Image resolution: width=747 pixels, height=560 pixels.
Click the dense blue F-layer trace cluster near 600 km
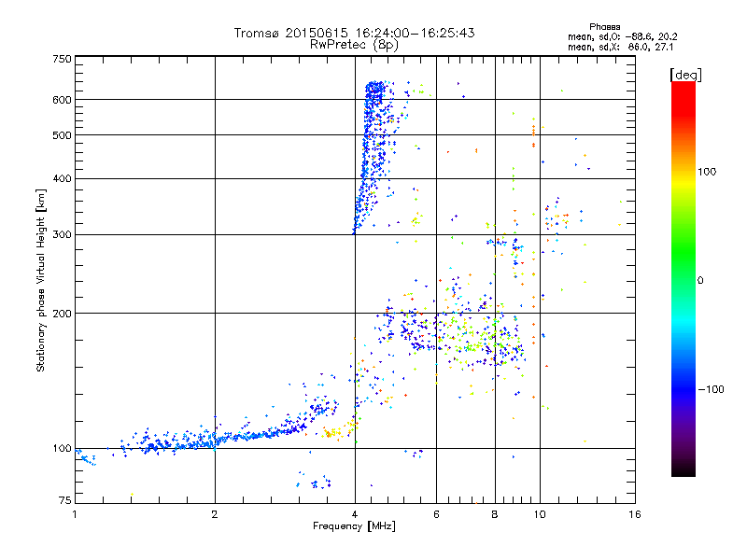click(x=375, y=91)
